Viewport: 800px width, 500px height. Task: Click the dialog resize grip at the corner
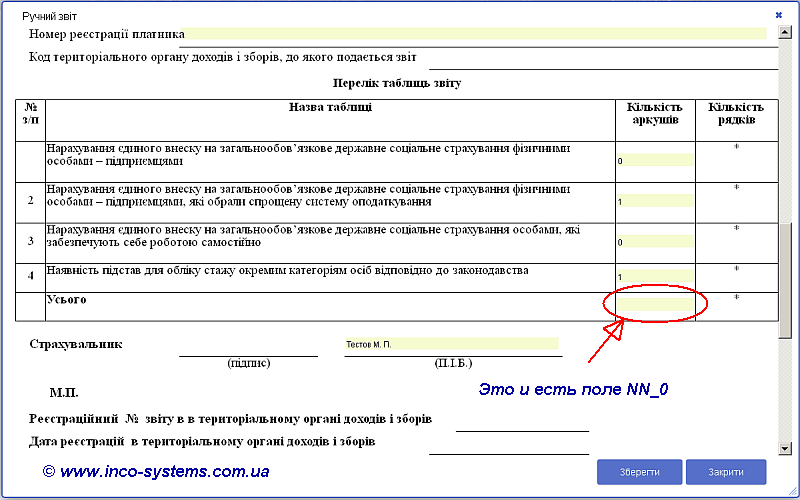[x=792, y=492]
